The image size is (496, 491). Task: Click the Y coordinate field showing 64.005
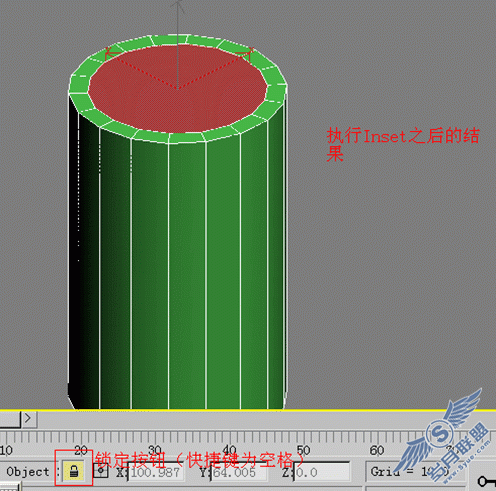pos(239,472)
